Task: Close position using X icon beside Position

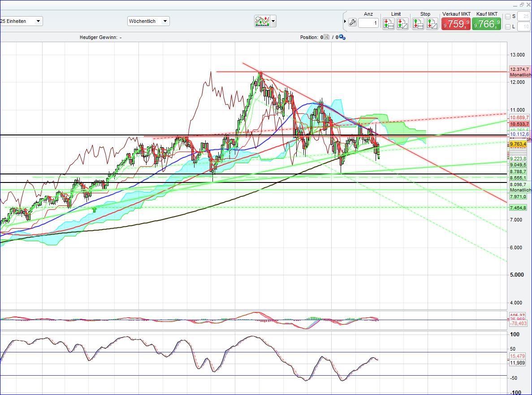Action: 326,37
